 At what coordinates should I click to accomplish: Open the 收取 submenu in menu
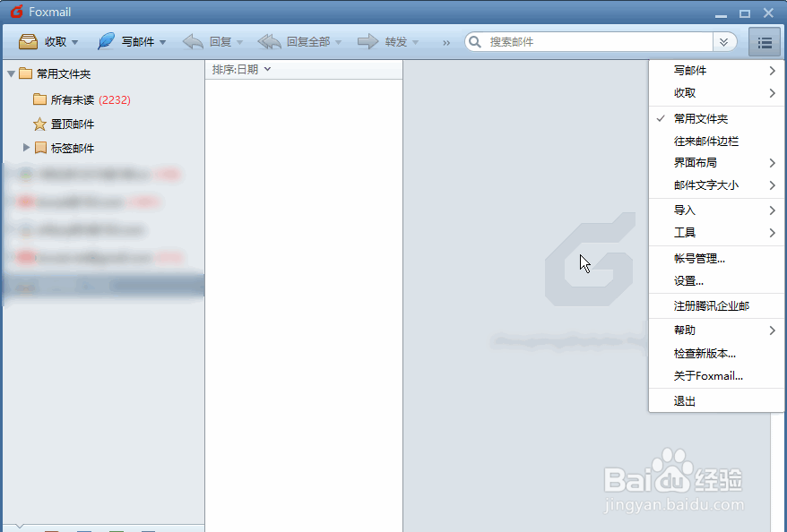716,93
